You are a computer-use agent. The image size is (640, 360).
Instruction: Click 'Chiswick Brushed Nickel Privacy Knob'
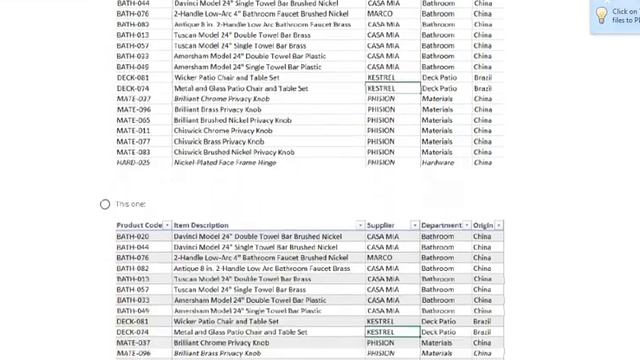(234, 152)
